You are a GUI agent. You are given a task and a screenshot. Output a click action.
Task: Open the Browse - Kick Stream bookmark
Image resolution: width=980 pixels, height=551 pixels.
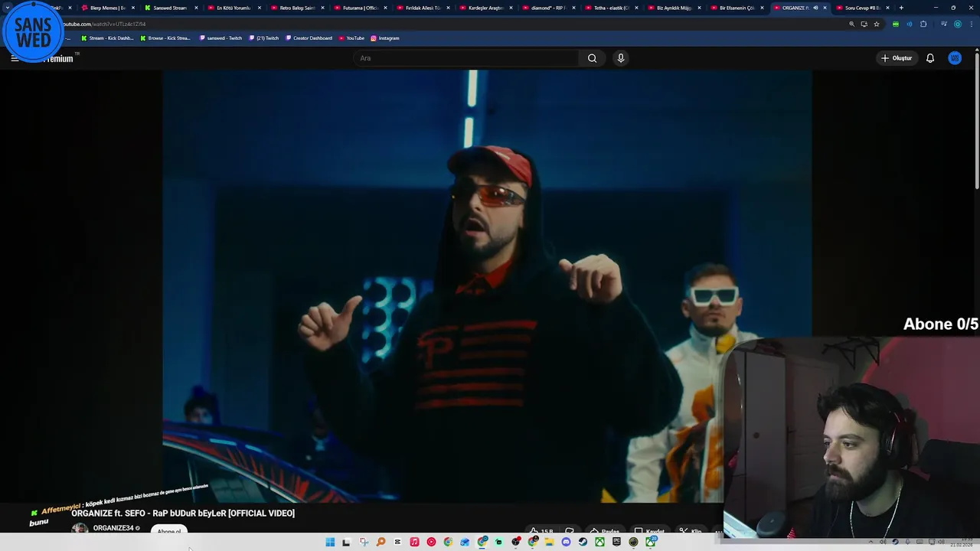coord(165,37)
